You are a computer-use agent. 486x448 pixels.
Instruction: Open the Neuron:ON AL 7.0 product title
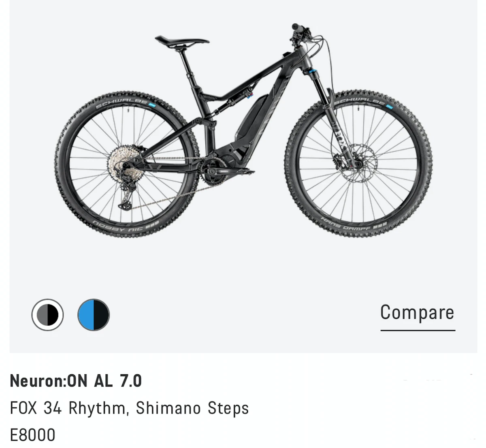click(76, 381)
